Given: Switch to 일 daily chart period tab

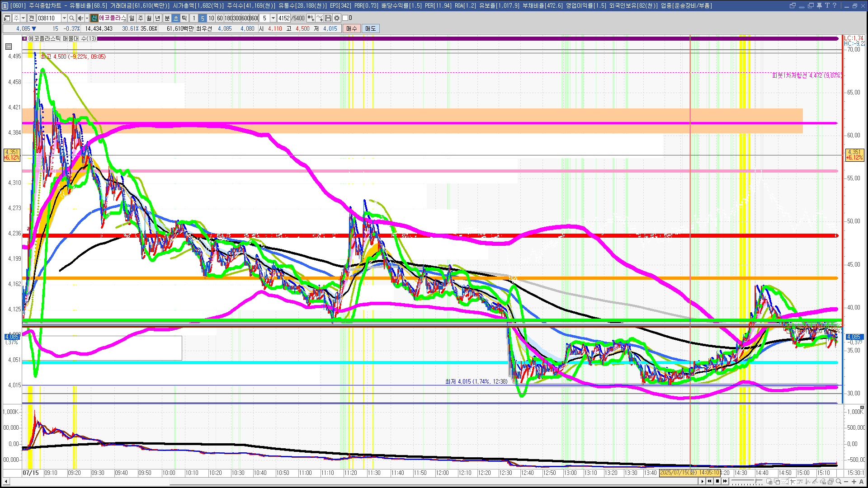Looking at the screenshot, I should click(132, 18).
